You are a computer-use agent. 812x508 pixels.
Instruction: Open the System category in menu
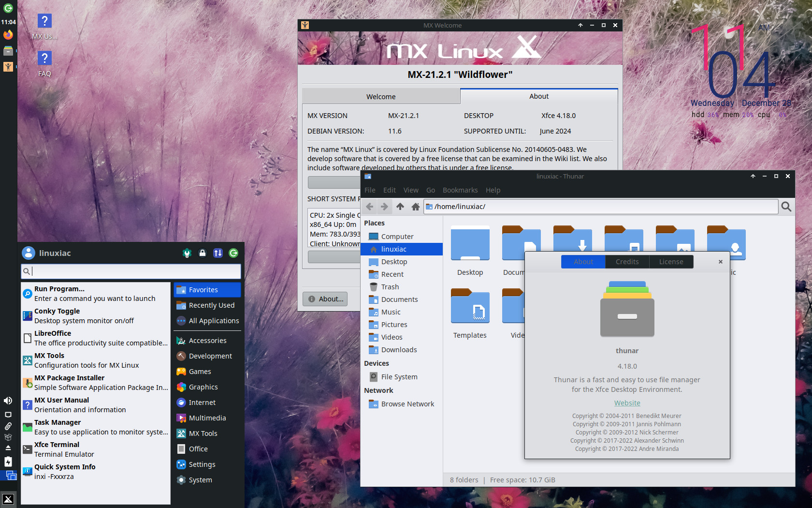[207, 480]
